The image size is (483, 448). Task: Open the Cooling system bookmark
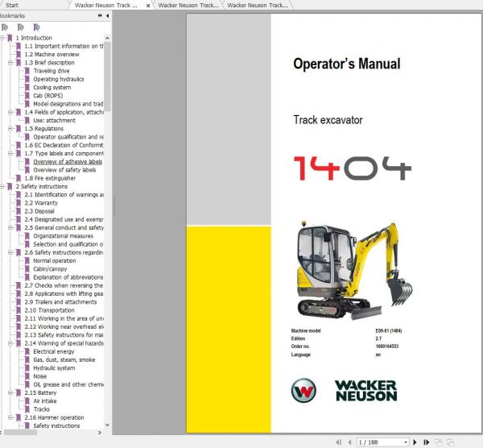tap(52, 88)
